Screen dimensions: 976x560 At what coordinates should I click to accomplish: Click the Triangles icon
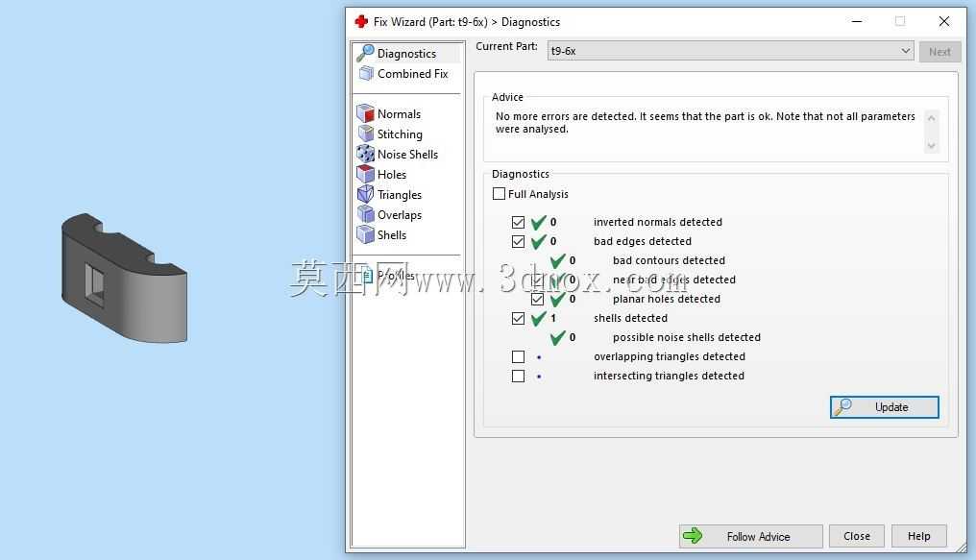[x=365, y=194]
